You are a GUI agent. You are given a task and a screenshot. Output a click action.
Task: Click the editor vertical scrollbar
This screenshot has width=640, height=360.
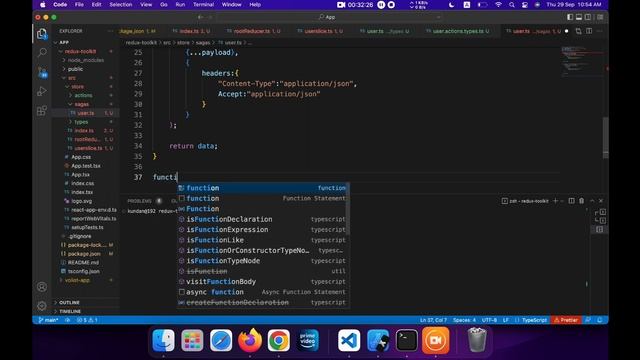[x=606, y=137]
